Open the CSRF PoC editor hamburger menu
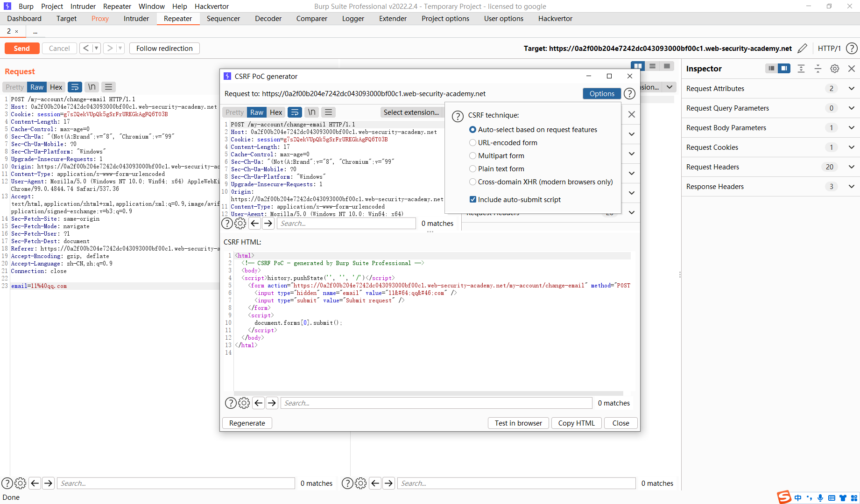This screenshot has height=504, width=860. point(329,112)
